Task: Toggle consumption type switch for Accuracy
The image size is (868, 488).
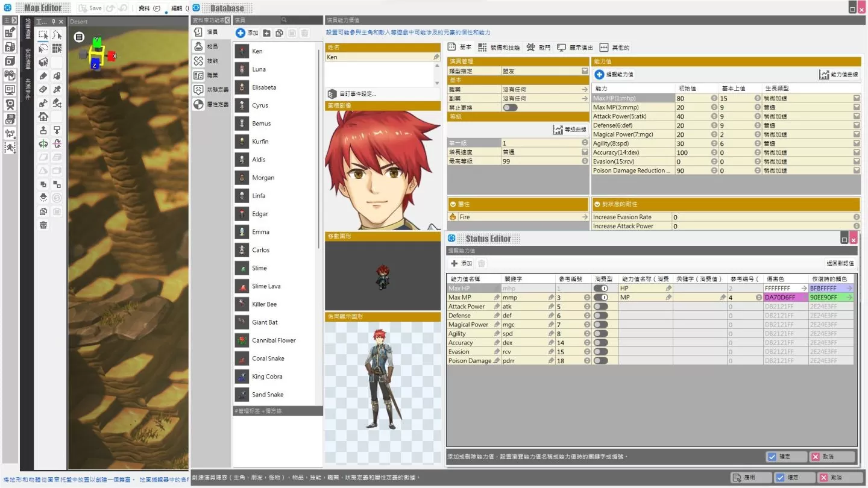Action: tap(600, 343)
